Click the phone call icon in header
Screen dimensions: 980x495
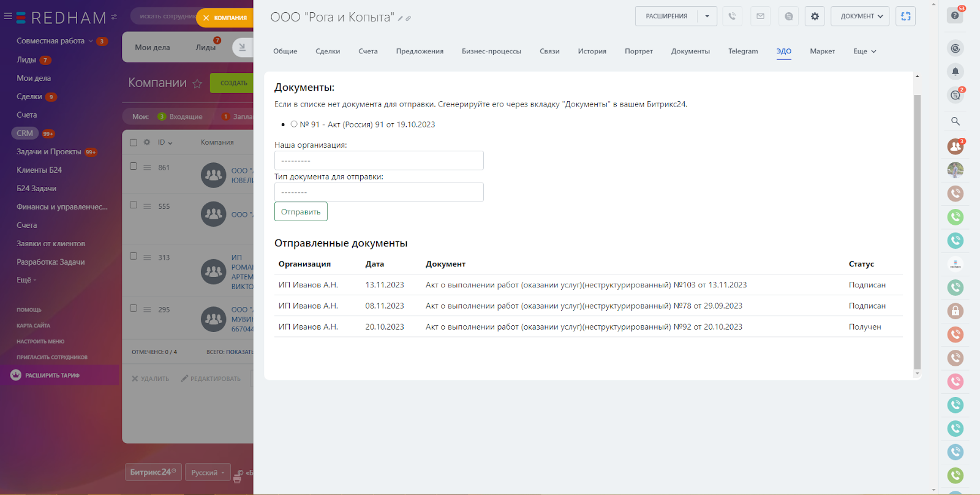pyautogui.click(x=732, y=17)
